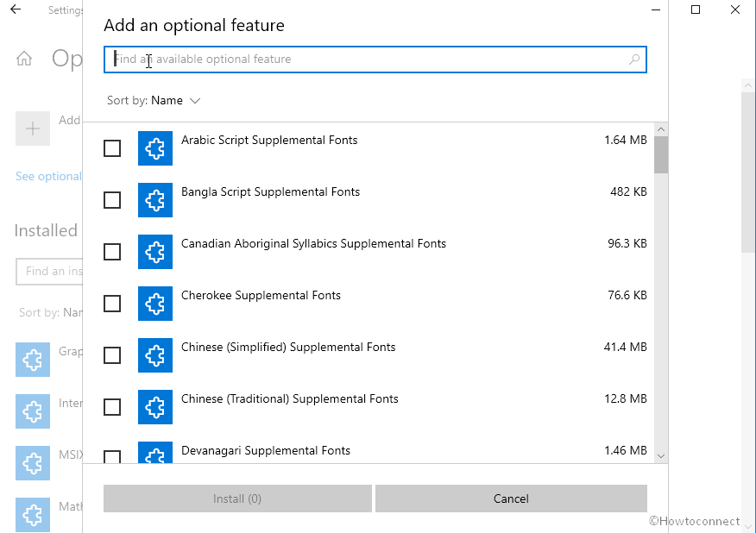The image size is (756, 533).
Task: Click the Arabic Script Supplemental Fonts feature icon
Action: (155, 148)
